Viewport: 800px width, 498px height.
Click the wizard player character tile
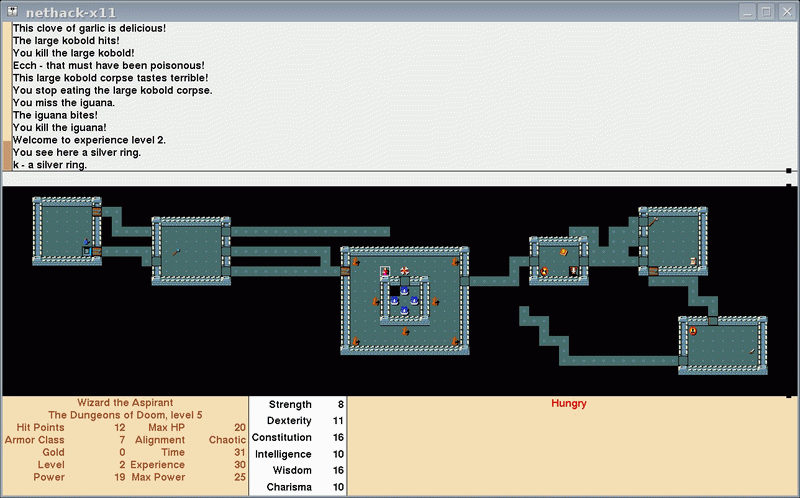[x=385, y=271]
